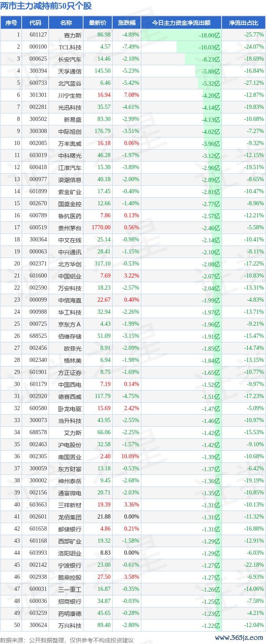
Task: Select stock name 华工科技
Action: pyautogui.click(x=70, y=312)
